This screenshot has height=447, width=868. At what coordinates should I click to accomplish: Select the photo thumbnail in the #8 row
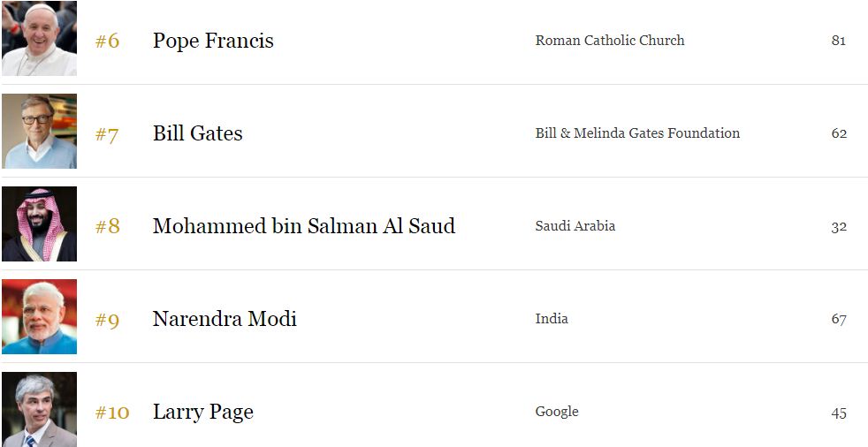point(39,224)
